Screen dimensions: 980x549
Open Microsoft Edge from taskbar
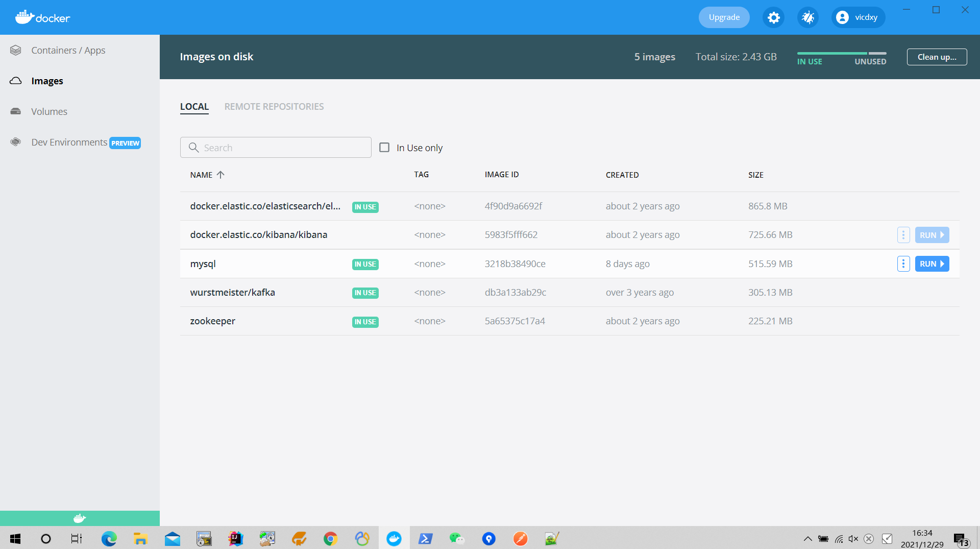click(x=109, y=538)
